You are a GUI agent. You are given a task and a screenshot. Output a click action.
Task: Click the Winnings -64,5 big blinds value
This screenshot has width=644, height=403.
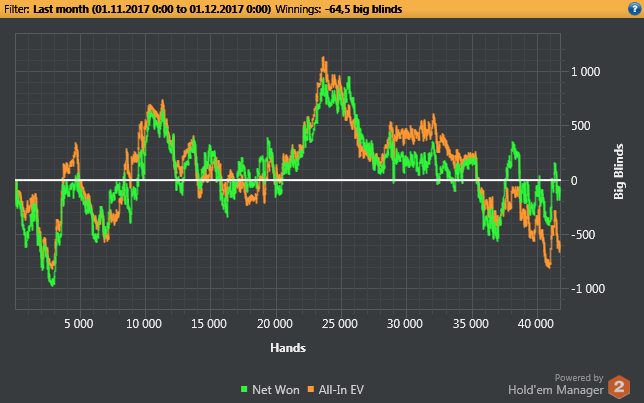click(363, 9)
